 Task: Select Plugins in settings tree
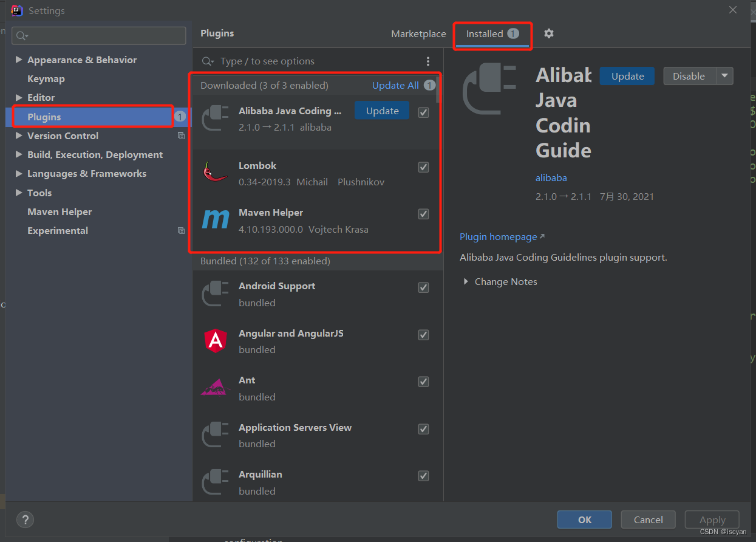44,117
